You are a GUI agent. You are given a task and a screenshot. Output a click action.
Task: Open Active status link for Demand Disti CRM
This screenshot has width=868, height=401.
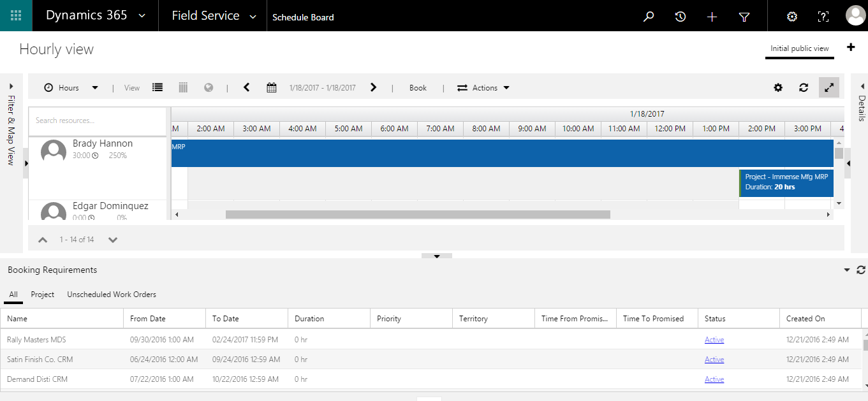[714, 379]
